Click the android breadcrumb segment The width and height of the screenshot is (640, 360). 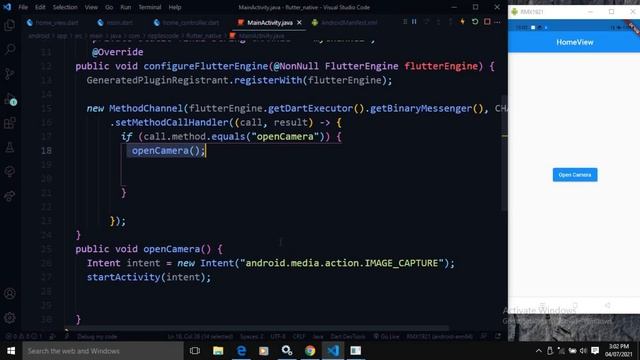pyautogui.click(x=39, y=36)
